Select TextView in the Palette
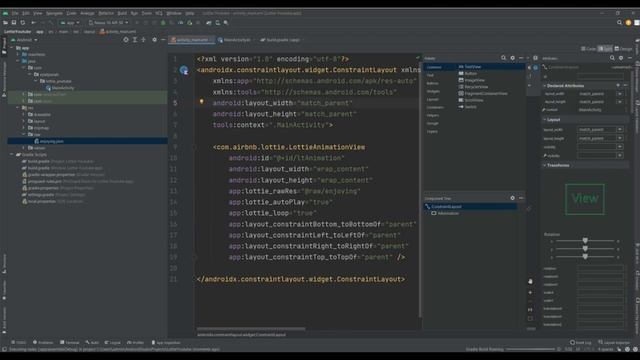Screen dimensions: 640x360 point(470,67)
